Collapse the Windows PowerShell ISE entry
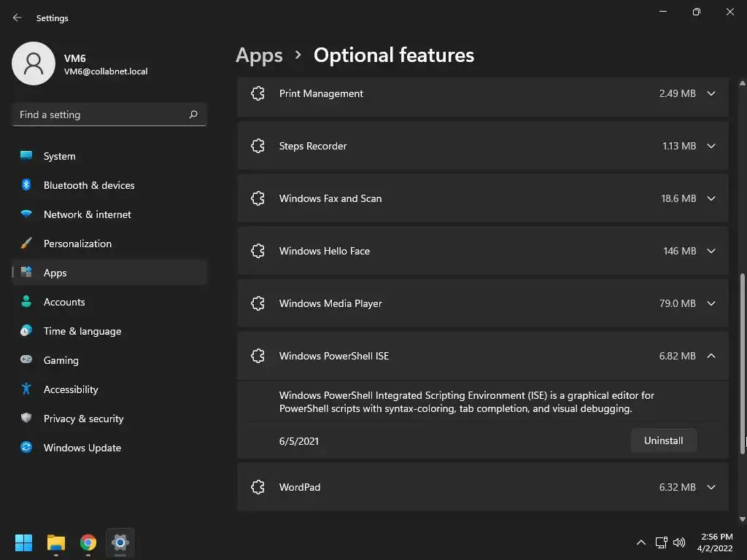The height and width of the screenshot is (560, 747). [711, 356]
